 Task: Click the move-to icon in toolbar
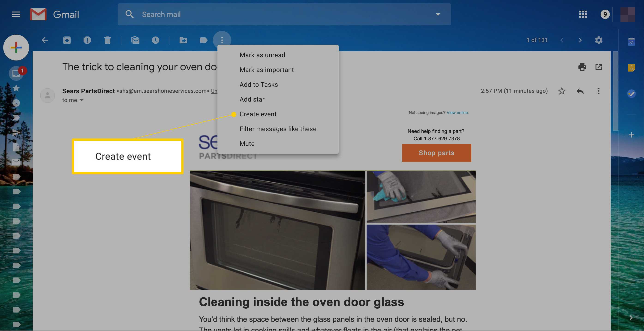(183, 40)
